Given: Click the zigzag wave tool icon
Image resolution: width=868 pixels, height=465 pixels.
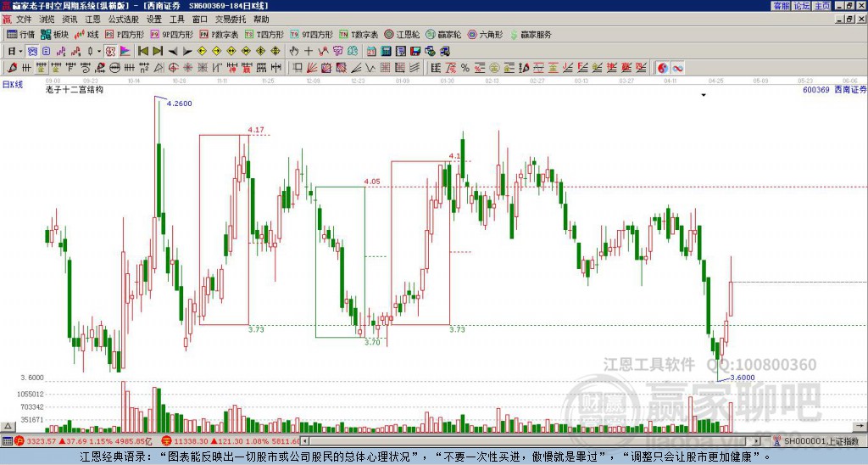Looking at the screenshot, I should tap(370, 68).
